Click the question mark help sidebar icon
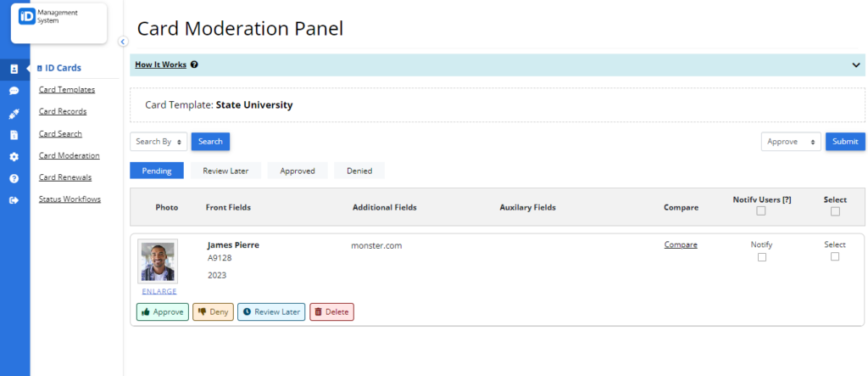This screenshot has width=868, height=376. click(x=14, y=178)
